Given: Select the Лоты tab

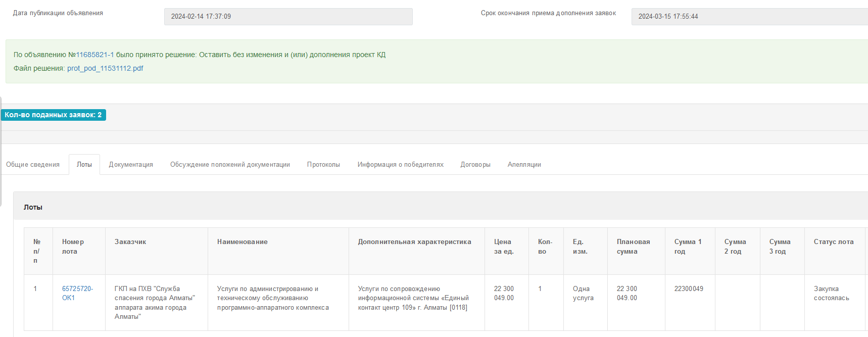Looking at the screenshot, I should [x=84, y=165].
